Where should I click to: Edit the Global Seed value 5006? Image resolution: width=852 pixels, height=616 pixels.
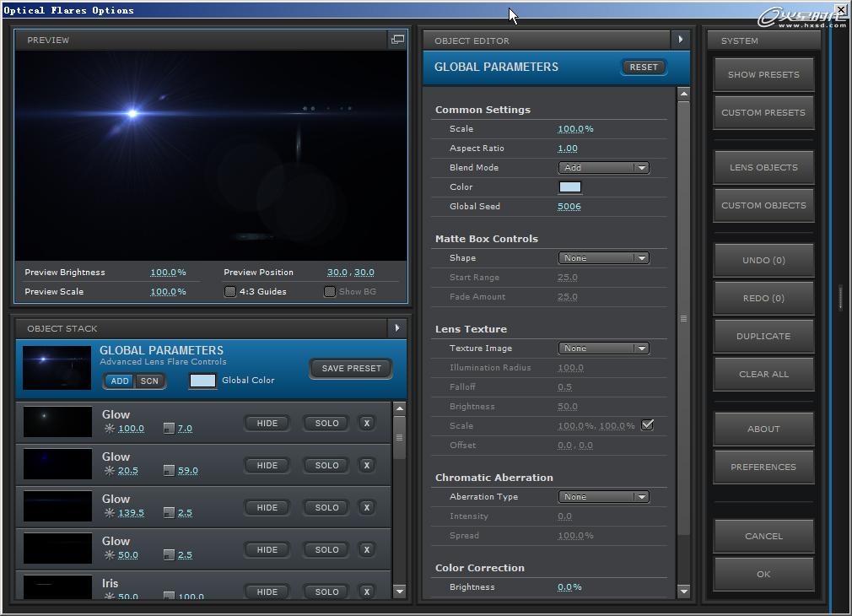tap(569, 207)
